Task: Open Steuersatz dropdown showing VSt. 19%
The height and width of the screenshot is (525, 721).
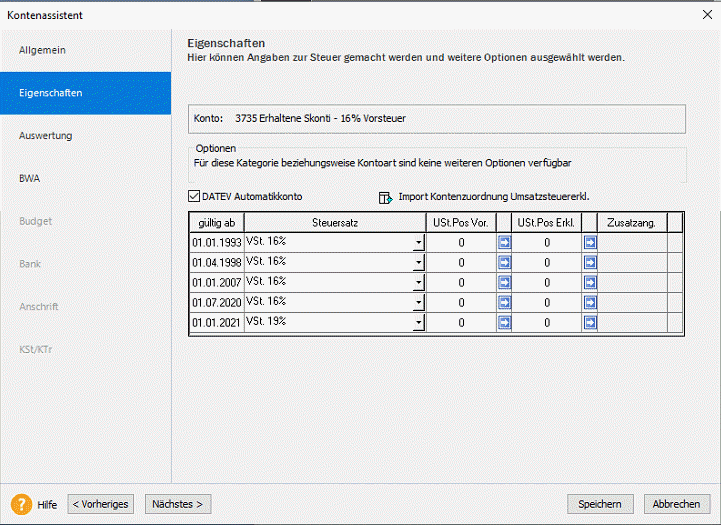Action: [419, 323]
